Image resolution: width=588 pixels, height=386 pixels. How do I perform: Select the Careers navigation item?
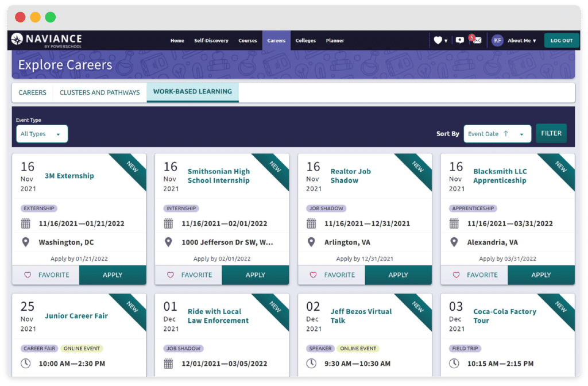[x=276, y=41]
